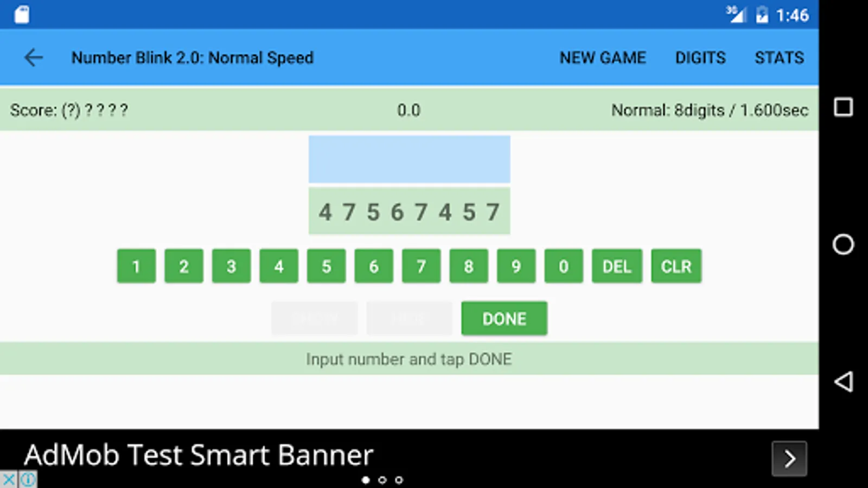
Task: Tap the number 3 key
Action: coord(231,266)
